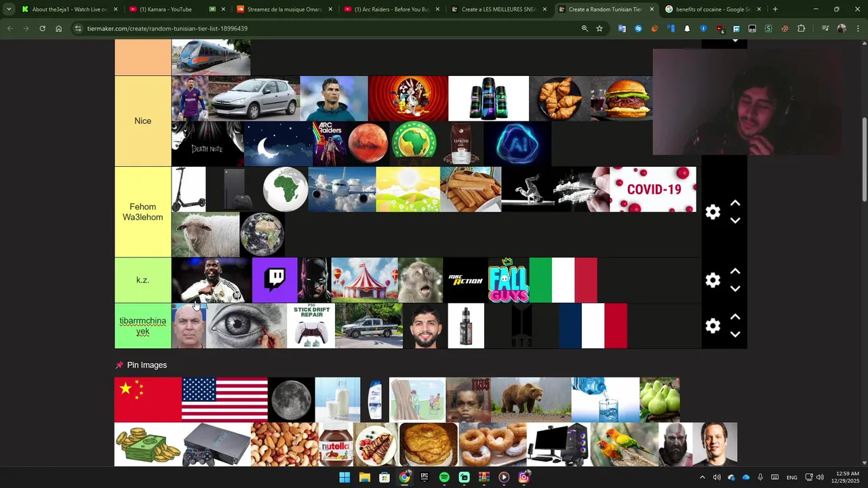The height and width of the screenshot is (488, 868).
Task: Switch to Streamez de la musique tab
Action: (x=285, y=9)
